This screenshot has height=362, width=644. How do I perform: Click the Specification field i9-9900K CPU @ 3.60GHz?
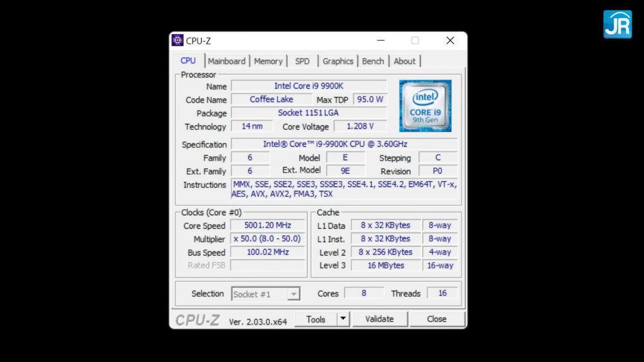point(344,144)
